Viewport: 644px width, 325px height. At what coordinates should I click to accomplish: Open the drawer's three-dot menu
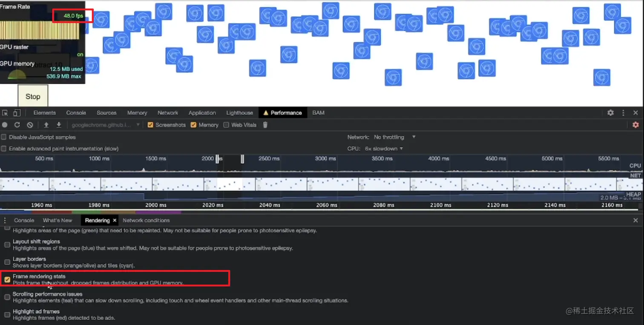click(5, 220)
